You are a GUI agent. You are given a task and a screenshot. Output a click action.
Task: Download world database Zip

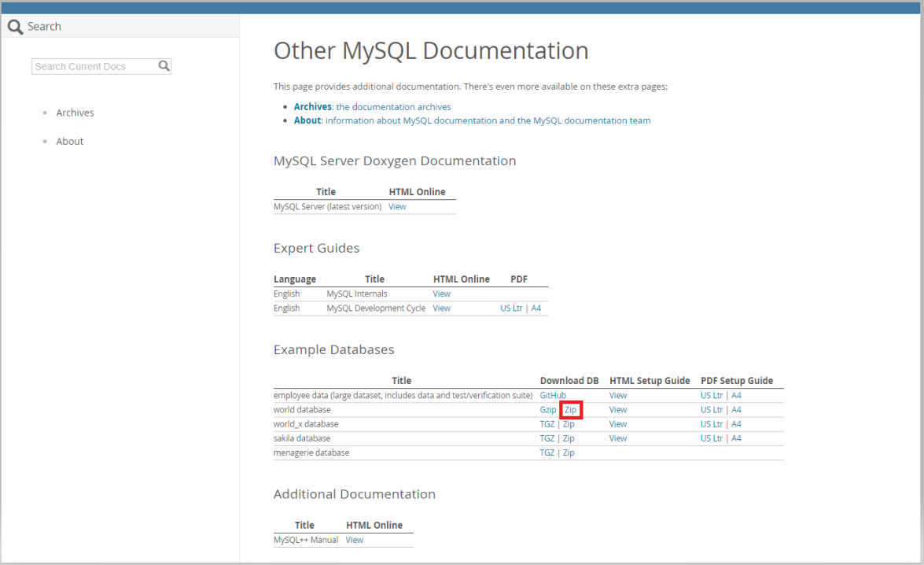[570, 410]
